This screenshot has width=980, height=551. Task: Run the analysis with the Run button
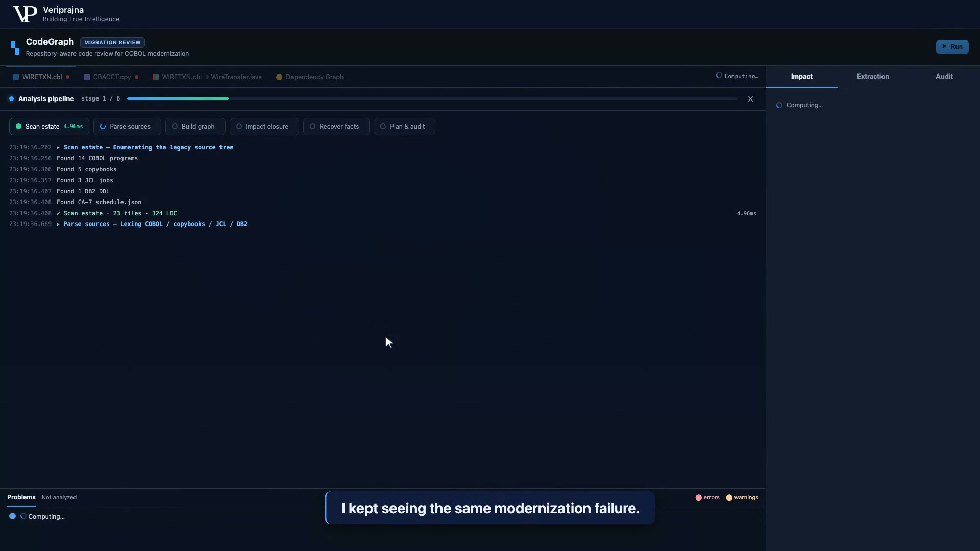[x=952, y=47]
